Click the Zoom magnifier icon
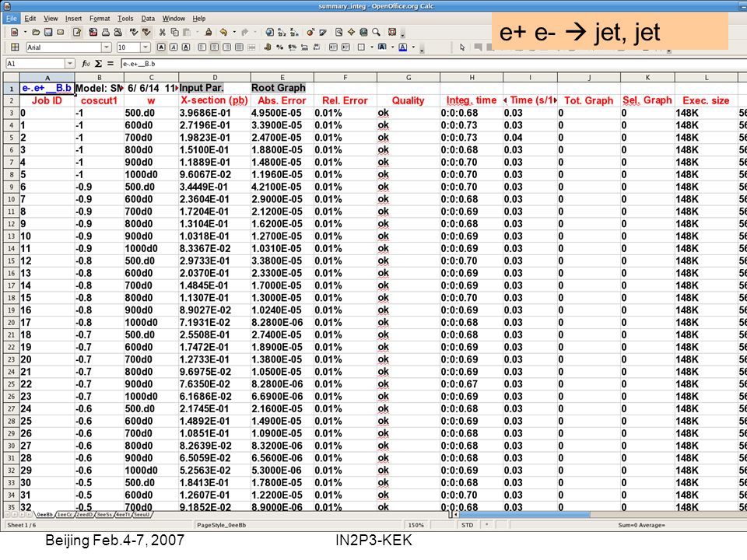Image resolution: width=747 pixels, height=560 pixels. (x=376, y=32)
